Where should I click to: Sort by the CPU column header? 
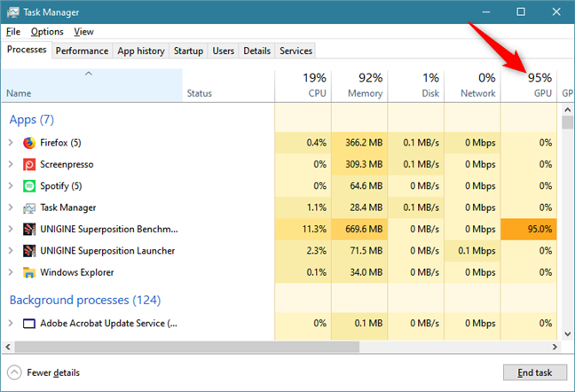(303, 85)
